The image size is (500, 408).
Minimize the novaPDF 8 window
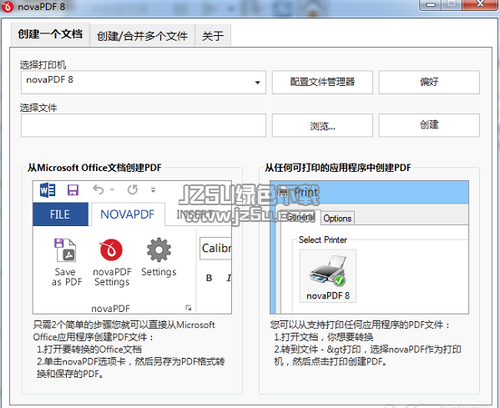coord(431,4)
